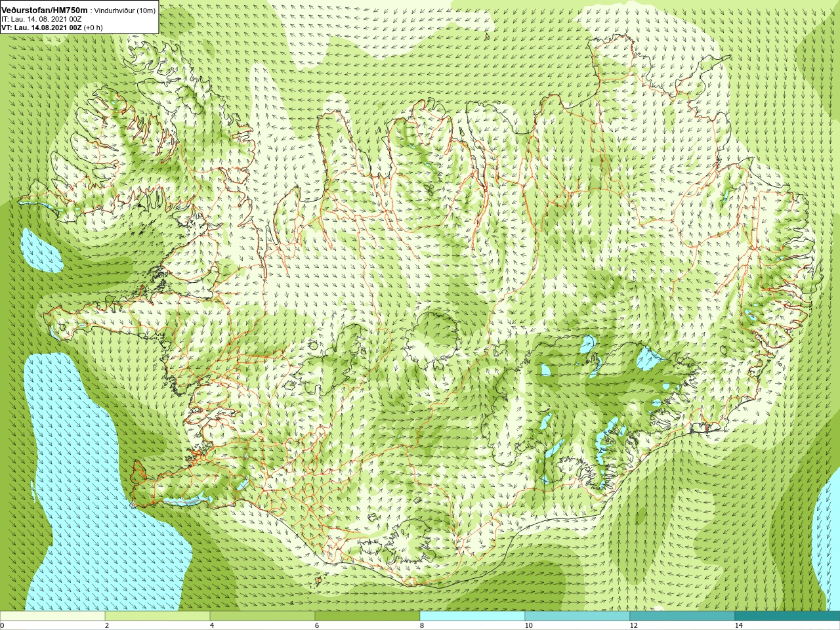Click the pale yellow 0–2 legend swatch
Image resolution: width=840 pixels, height=630 pixels.
pyautogui.click(x=52, y=616)
